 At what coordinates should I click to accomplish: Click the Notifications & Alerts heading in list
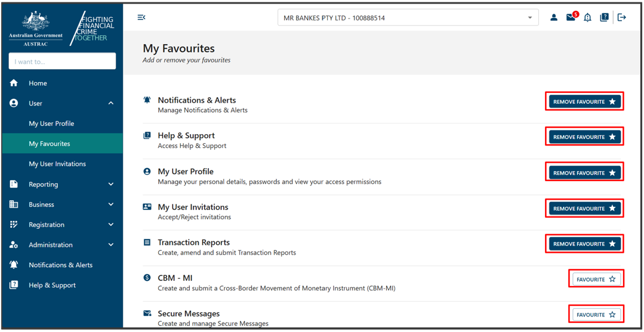pos(197,100)
